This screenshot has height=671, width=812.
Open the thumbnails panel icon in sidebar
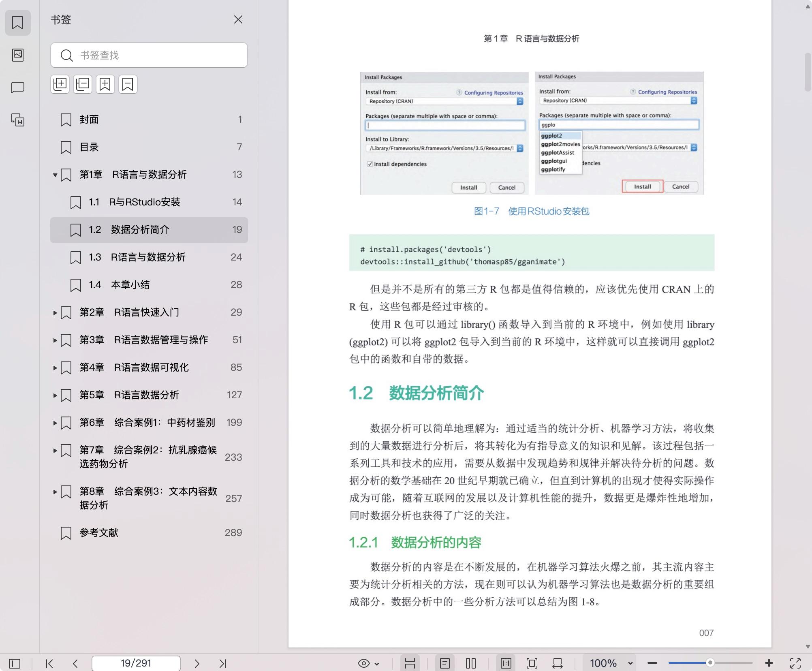(17, 55)
